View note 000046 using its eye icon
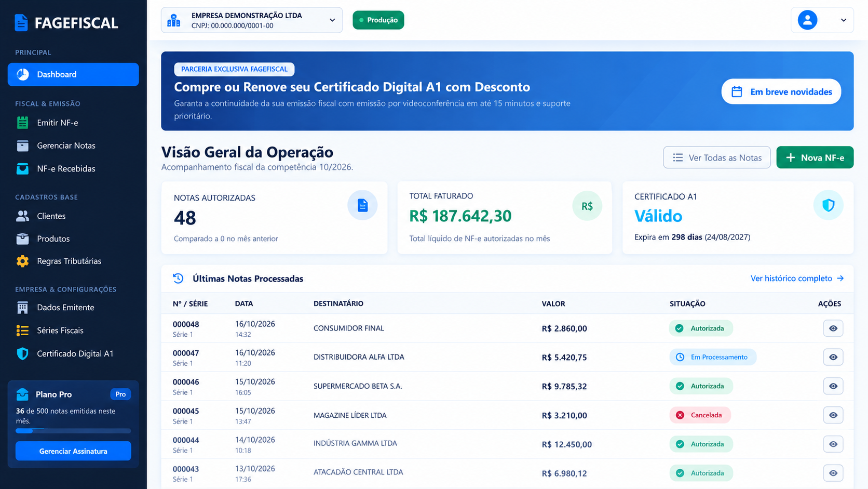Image resolution: width=868 pixels, height=489 pixels. [x=833, y=386]
